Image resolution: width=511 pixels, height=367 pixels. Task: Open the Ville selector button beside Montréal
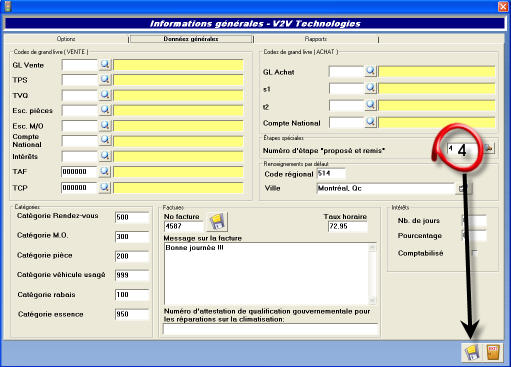pyautogui.click(x=464, y=188)
